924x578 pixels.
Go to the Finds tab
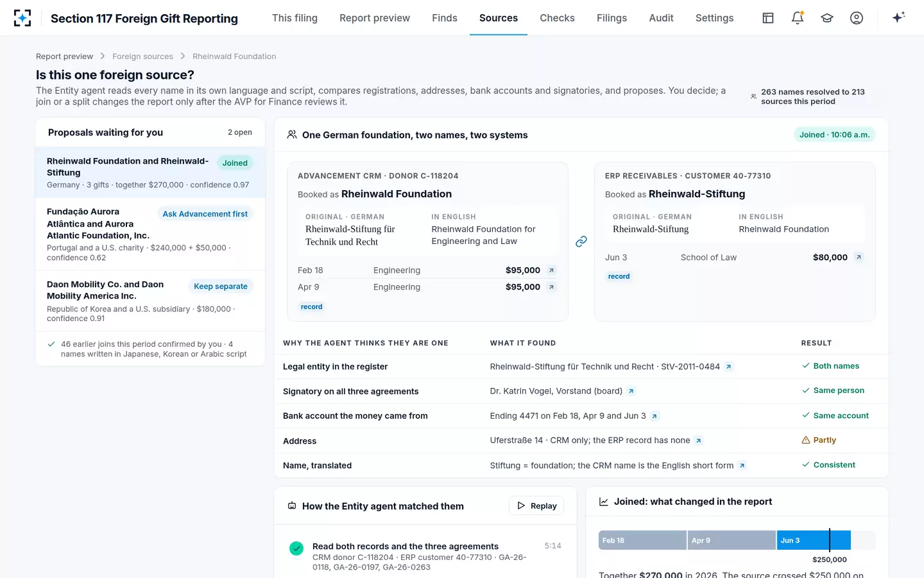[x=445, y=18]
